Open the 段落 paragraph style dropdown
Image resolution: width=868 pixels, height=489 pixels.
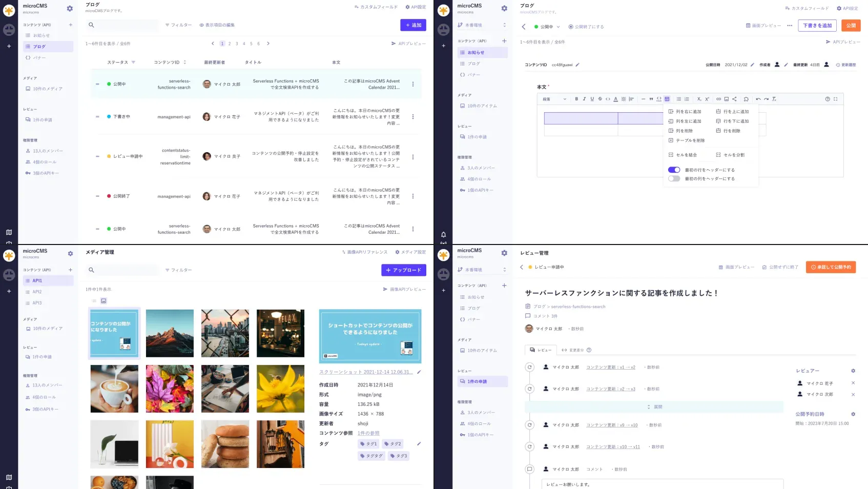coord(555,99)
